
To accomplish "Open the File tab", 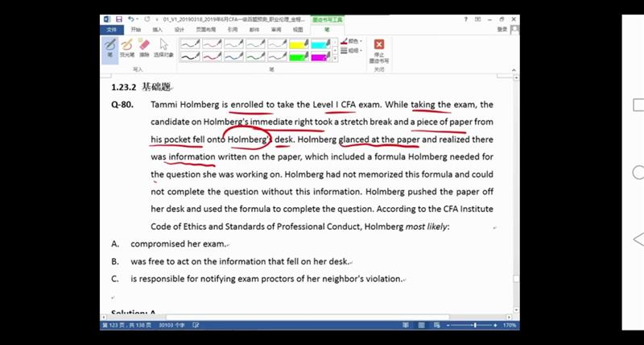I will [x=111, y=30].
